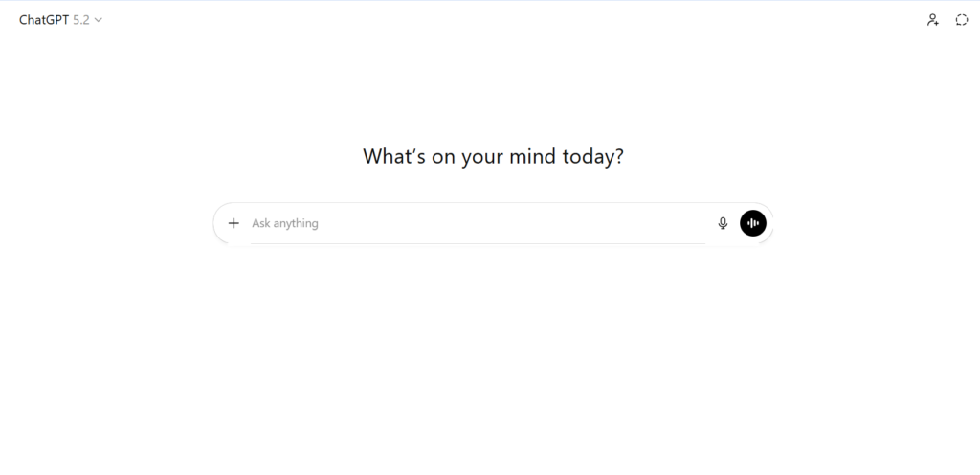Dictate a message using the mic icon
This screenshot has height=475, width=980.
pos(723,223)
